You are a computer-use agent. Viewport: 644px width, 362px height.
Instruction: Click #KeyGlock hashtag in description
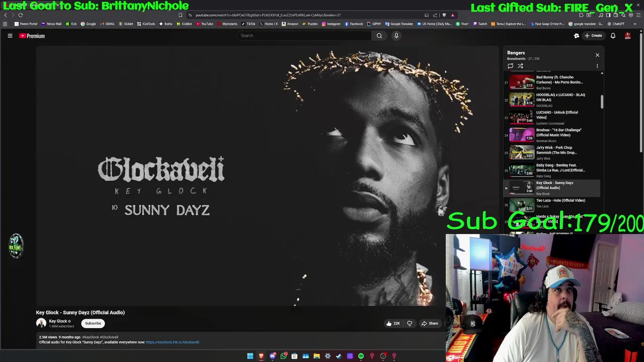(x=91, y=337)
